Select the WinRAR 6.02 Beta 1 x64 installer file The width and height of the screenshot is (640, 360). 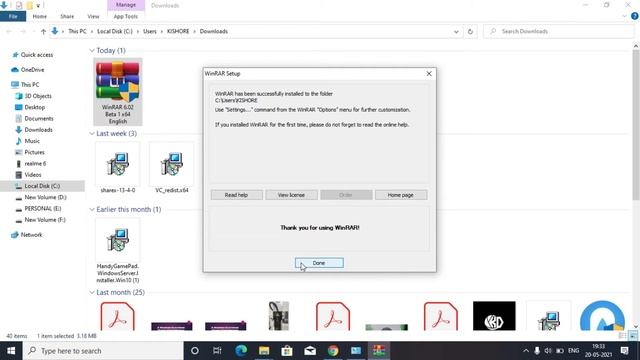(x=118, y=92)
